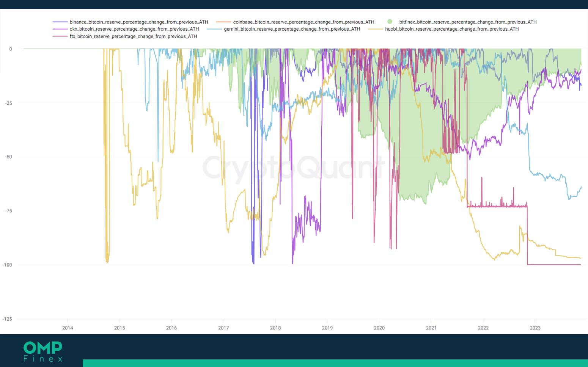Click the orange coinbase legend line swatch

tap(223, 22)
